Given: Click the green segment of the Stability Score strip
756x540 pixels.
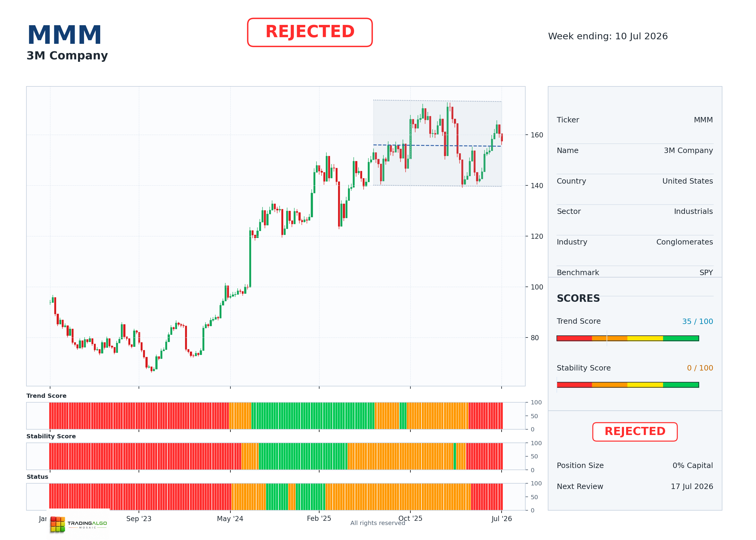Looking at the screenshot, I should tap(303, 456).
